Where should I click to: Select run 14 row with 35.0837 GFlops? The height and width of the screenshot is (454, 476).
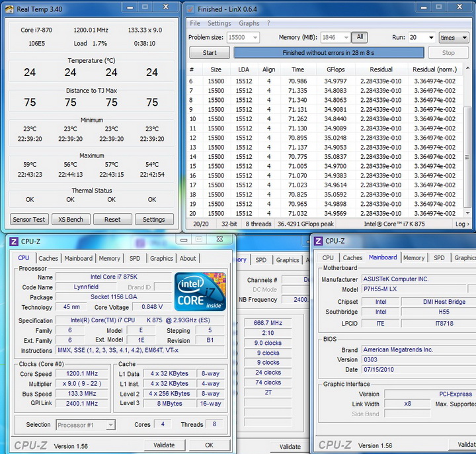[x=325, y=157]
